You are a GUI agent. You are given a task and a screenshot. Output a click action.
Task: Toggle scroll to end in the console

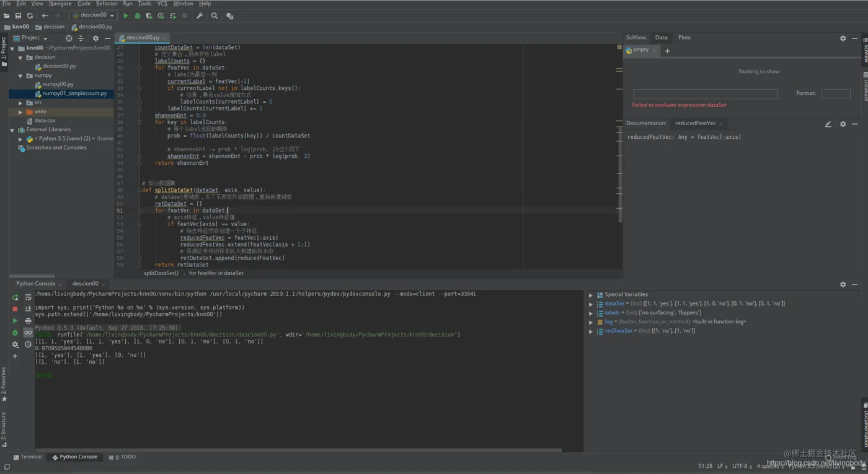coord(28,309)
